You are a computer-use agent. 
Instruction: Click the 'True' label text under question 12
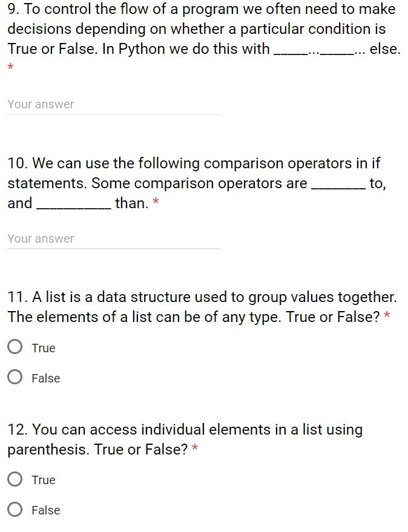tap(44, 480)
